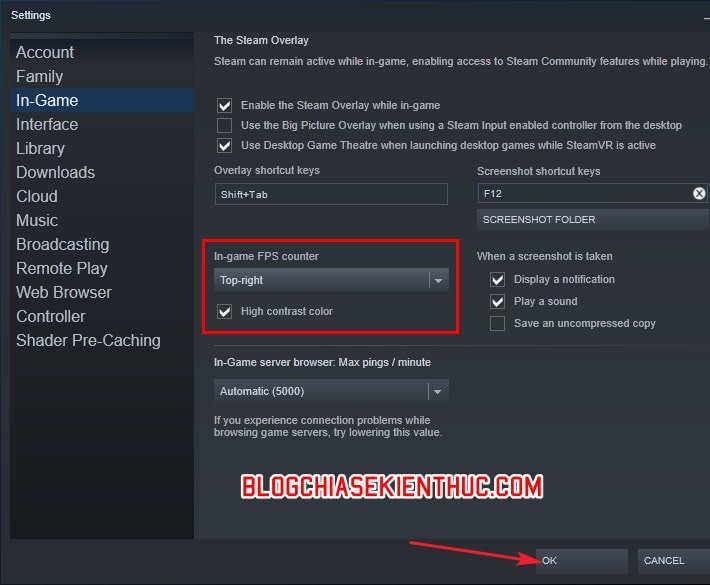The height and width of the screenshot is (585, 710).
Task: Open the Max pings per minute dropdown
Action: click(x=331, y=391)
